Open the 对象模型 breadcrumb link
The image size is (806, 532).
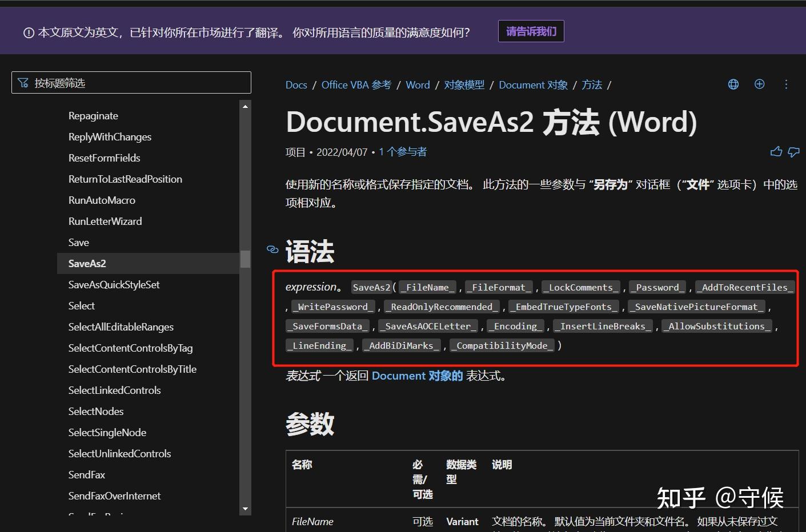tap(464, 85)
